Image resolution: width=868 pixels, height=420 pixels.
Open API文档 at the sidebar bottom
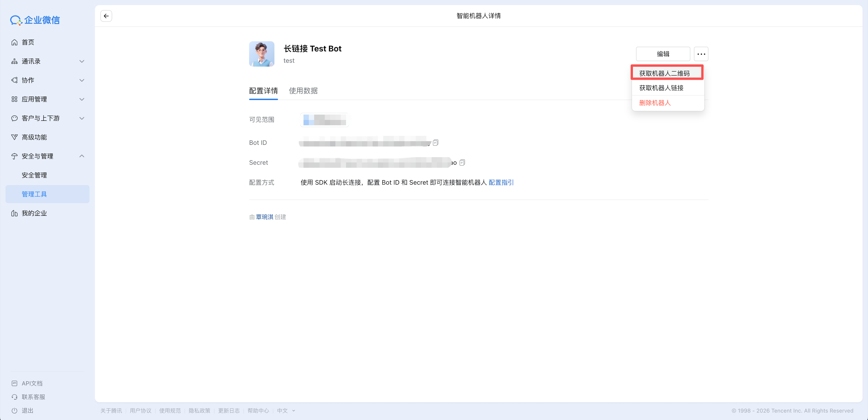click(32, 383)
